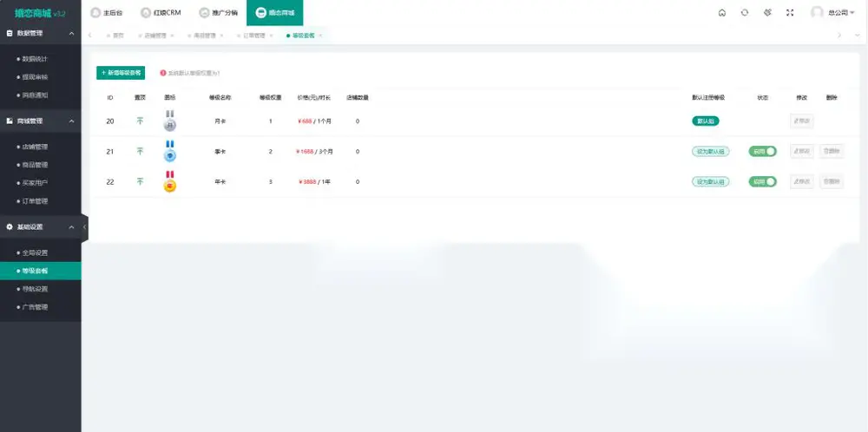Screen dimensions: 868x432
Task: Select the active 婚恋商城 top module
Action: click(274, 13)
